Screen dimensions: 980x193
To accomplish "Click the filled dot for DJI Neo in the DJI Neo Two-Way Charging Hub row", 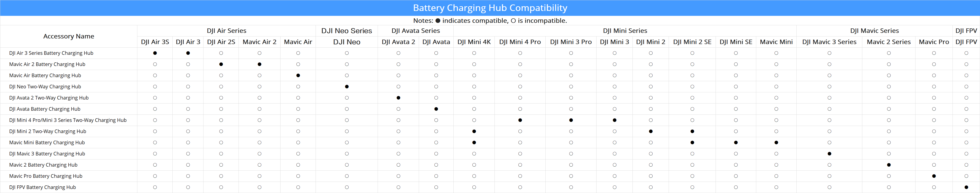I will pos(347,87).
